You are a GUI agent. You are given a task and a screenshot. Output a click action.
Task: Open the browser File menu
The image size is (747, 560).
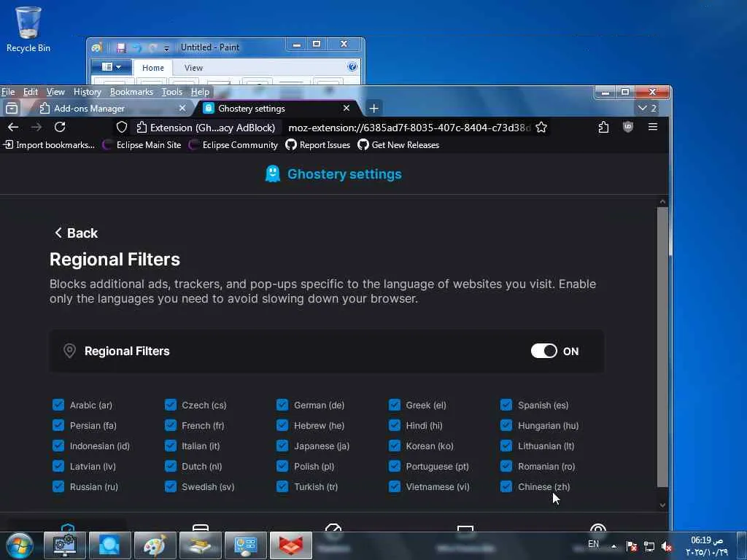[8, 92]
